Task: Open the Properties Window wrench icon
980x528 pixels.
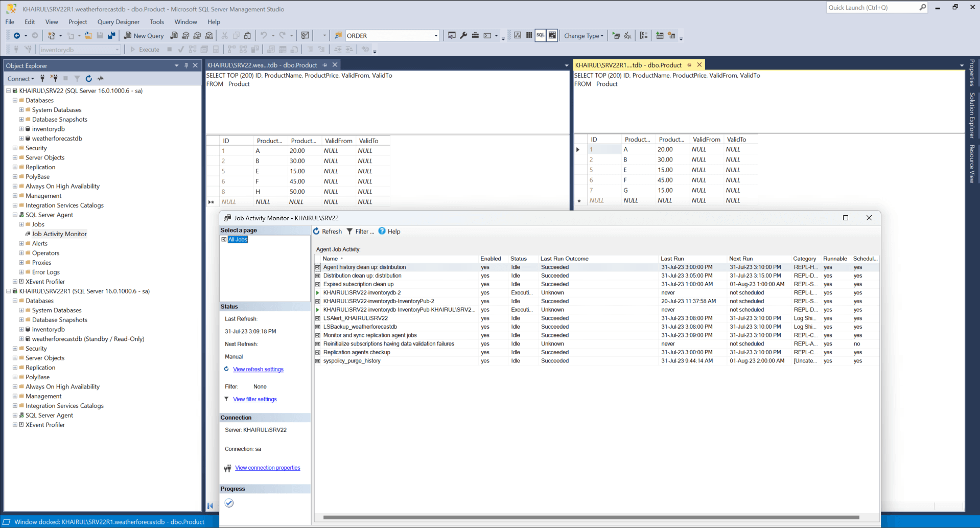Action: coord(463,36)
